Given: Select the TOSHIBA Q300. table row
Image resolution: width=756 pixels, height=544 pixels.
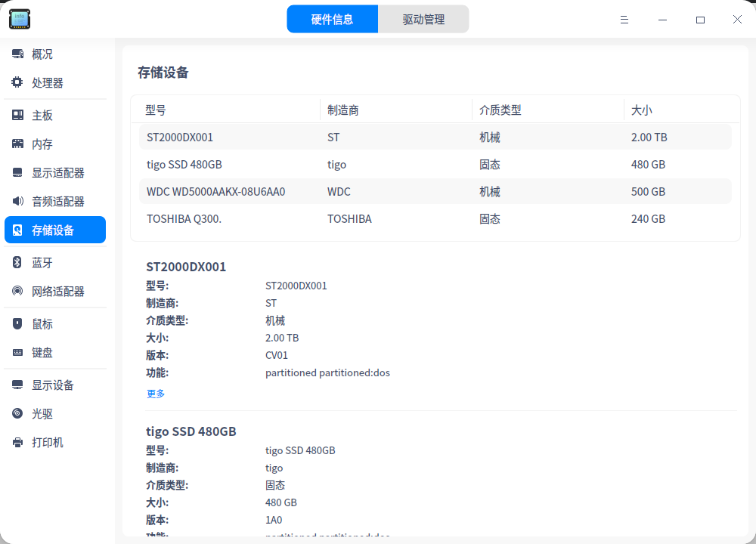Looking at the screenshot, I should tap(435, 219).
